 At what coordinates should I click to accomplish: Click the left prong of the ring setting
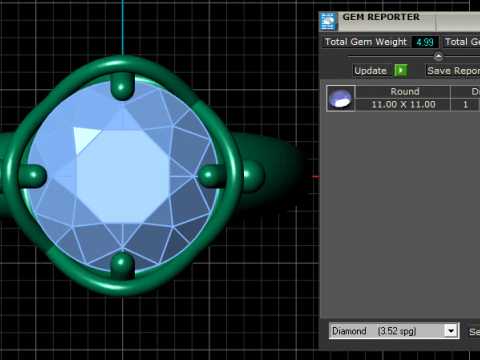33,175
